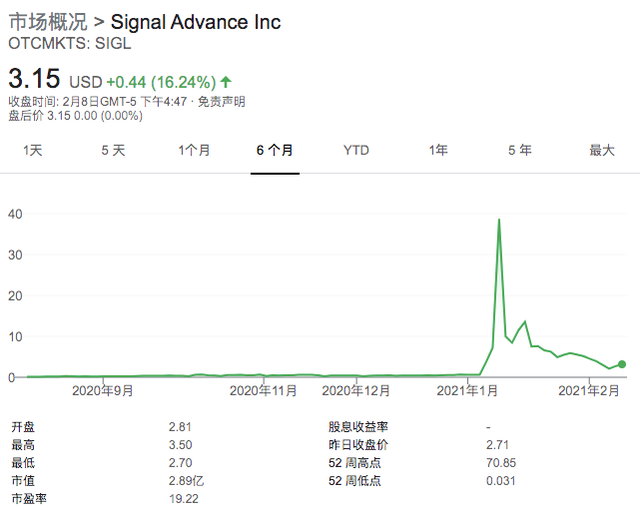Click the green endpoint dot on chart
This screenshot has width=640, height=515.
(622, 364)
